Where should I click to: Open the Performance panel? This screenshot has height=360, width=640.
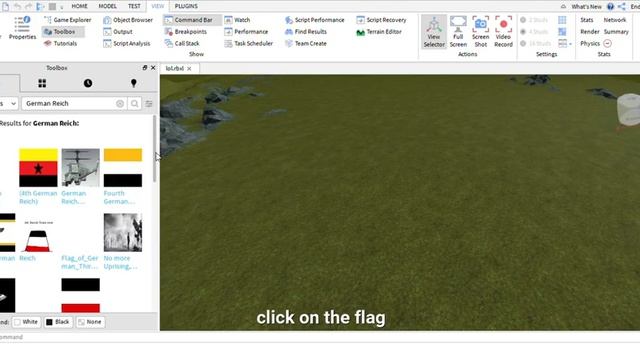[246, 31]
